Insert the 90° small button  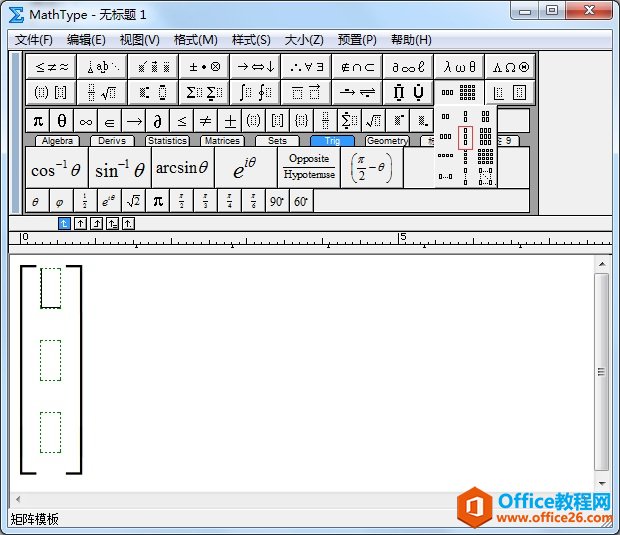click(x=277, y=201)
